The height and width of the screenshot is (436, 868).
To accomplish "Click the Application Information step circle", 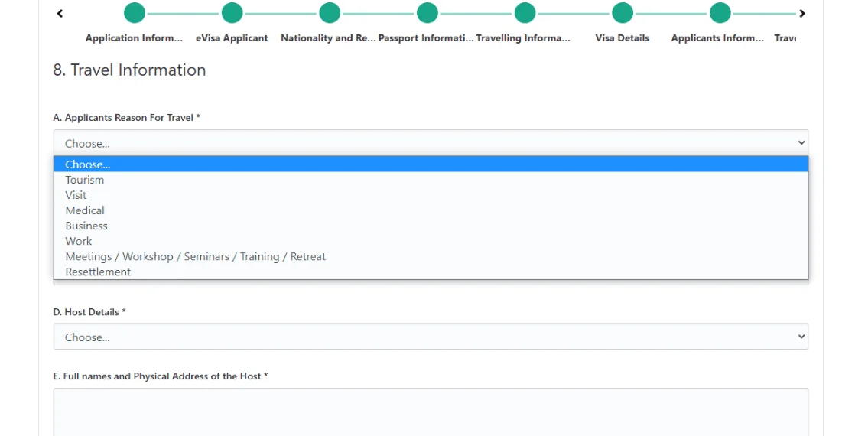I will point(135,13).
